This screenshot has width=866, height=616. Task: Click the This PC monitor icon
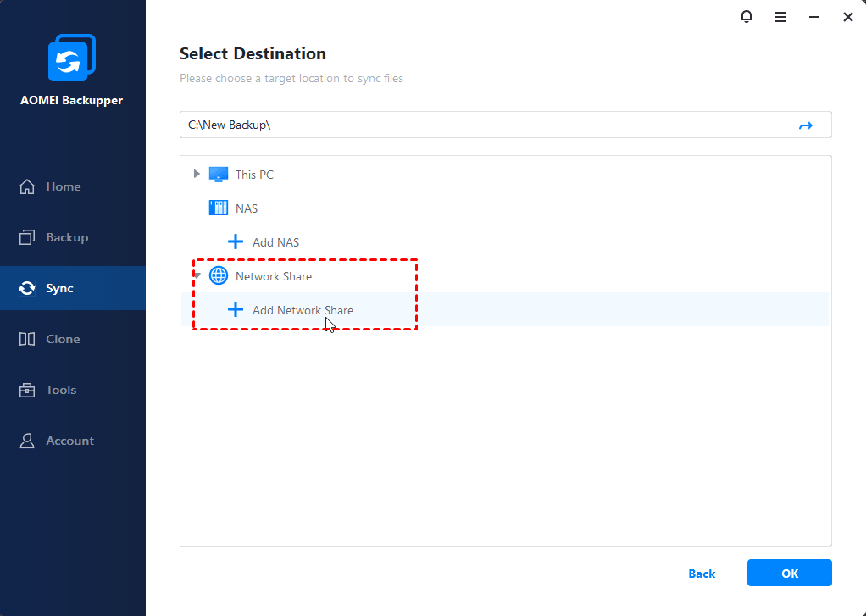[219, 175]
